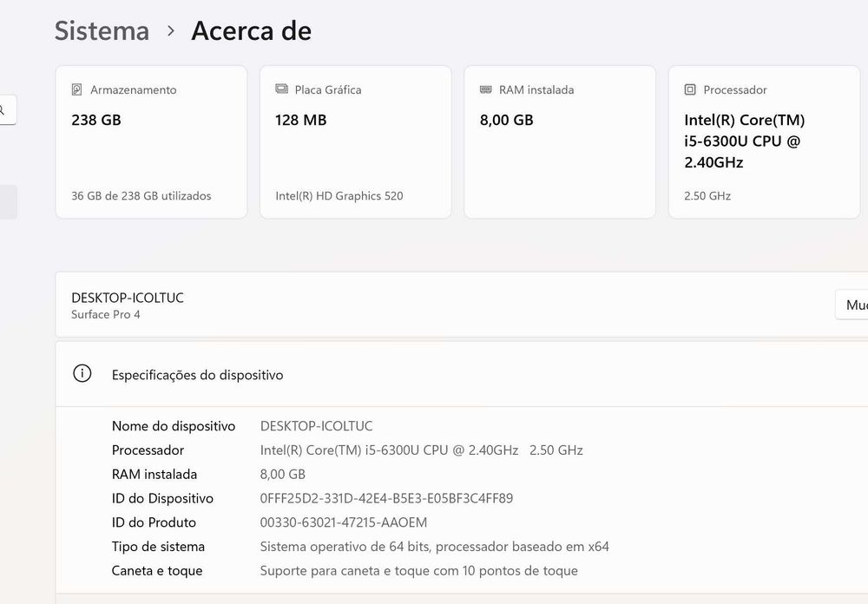The image size is (868, 604).
Task: Open the Armazenamento 238 GB card
Action: [x=151, y=141]
